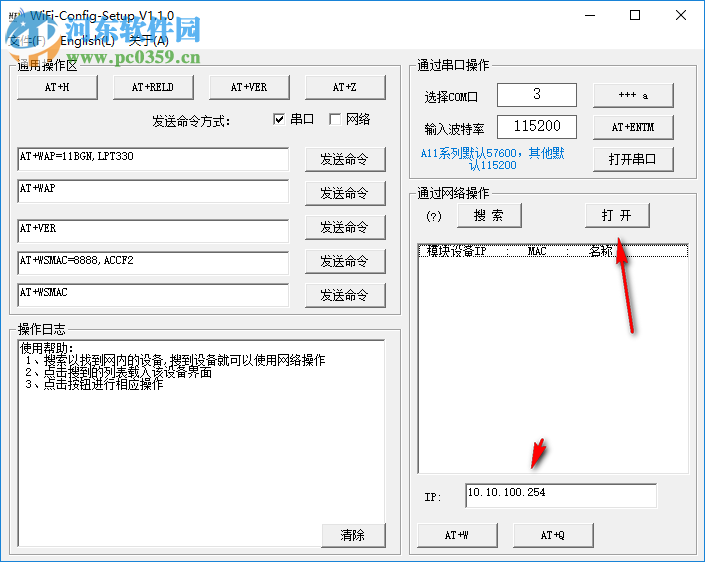The width and height of the screenshot is (705, 562).
Task: Click the AT+RELD button
Action: point(153,87)
